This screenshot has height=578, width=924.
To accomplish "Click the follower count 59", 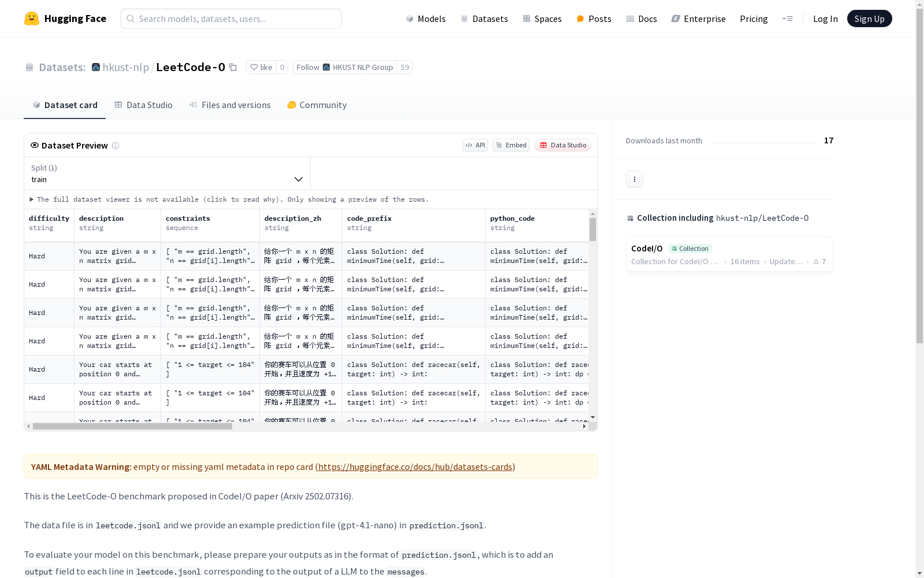I will click(405, 67).
